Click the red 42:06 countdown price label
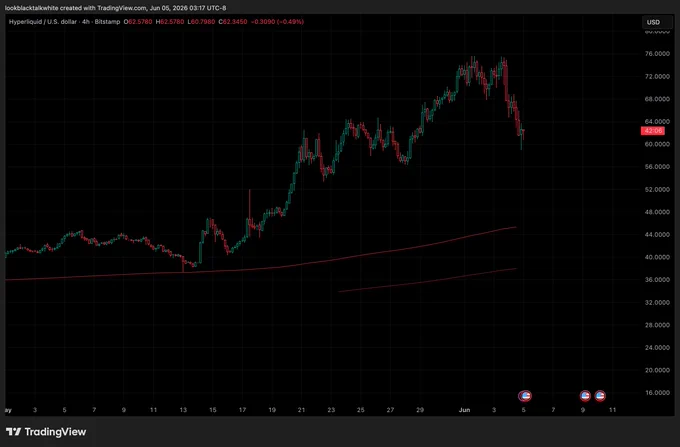Screen dimensions: 680x447 pos(653,131)
